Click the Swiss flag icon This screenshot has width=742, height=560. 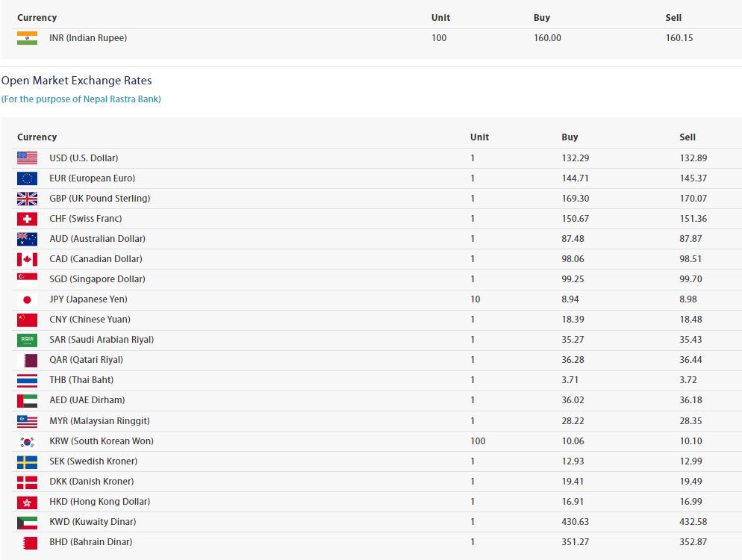[x=27, y=219]
